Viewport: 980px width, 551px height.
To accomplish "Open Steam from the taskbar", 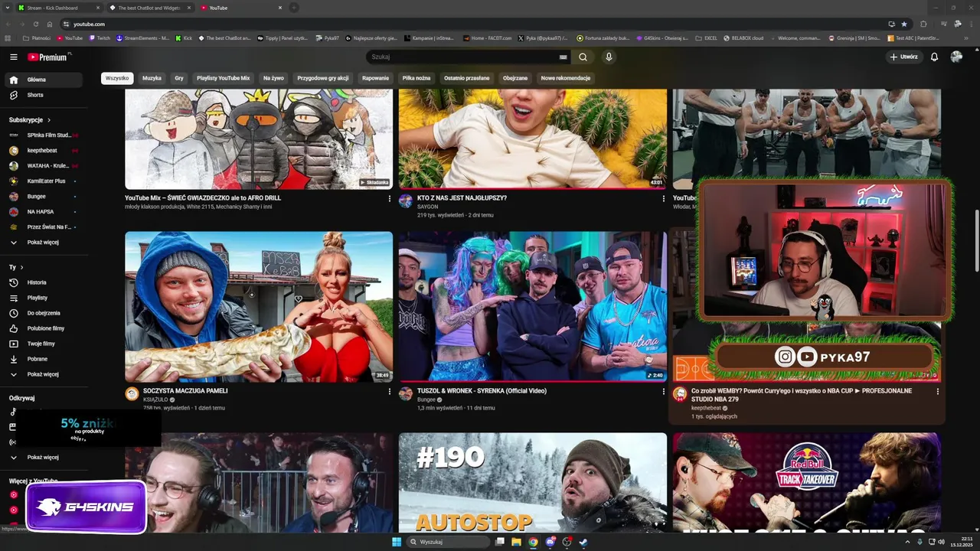I will tap(583, 542).
